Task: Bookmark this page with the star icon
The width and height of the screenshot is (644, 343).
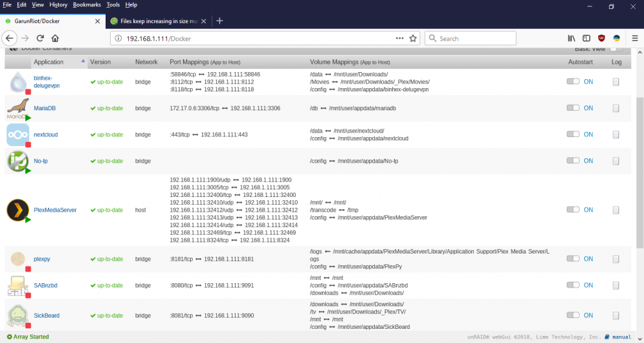Action: coord(413,38)
